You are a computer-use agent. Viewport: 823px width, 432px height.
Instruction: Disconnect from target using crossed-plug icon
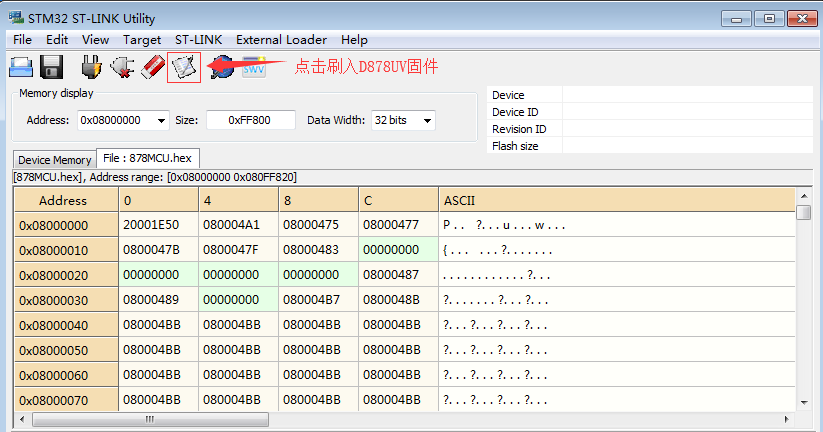coord(122,67)
